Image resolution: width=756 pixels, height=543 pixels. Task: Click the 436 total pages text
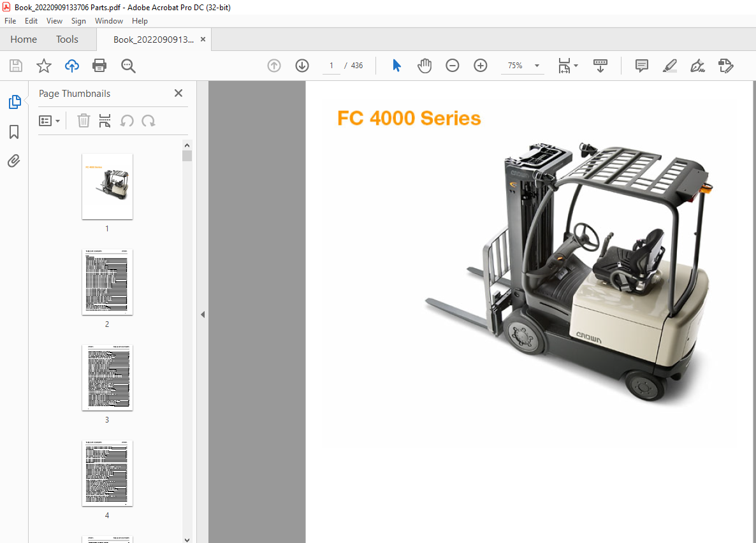(x=357, y=66)
